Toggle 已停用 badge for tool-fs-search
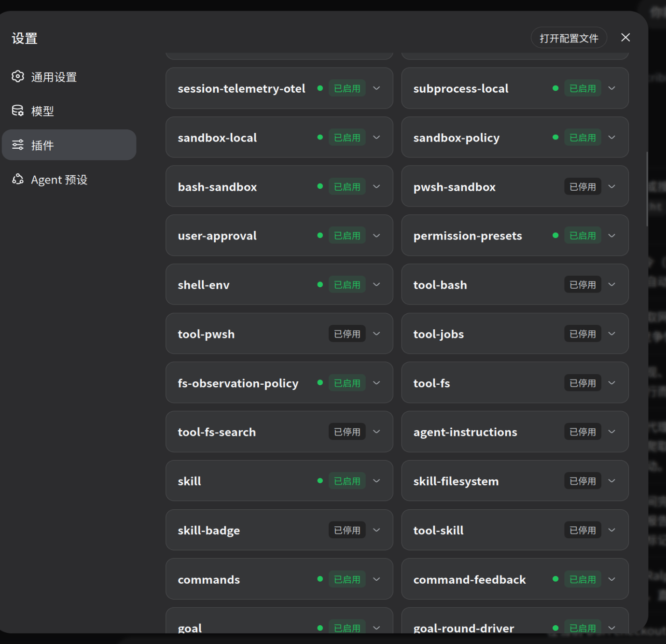The height and width of the screenshot is (644, 666). click(347, 432)
